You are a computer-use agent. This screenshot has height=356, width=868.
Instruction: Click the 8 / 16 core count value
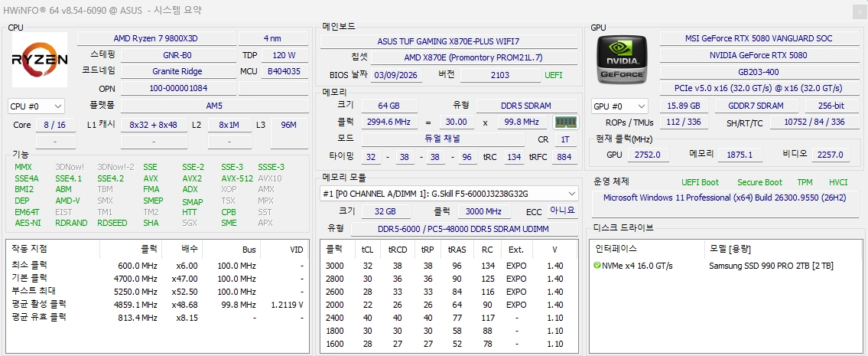pos(55,125)
